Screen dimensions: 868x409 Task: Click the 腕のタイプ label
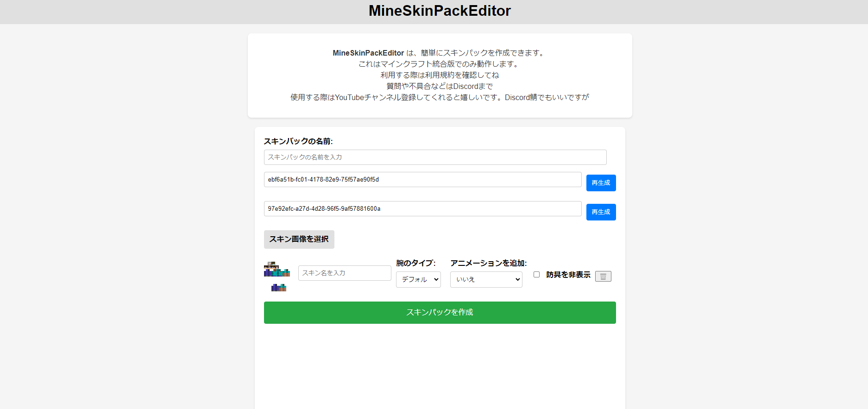pos(416,263)
